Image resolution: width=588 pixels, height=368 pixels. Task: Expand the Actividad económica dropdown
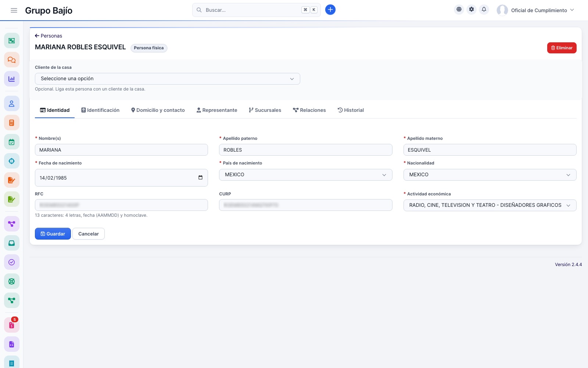(490, 205)
